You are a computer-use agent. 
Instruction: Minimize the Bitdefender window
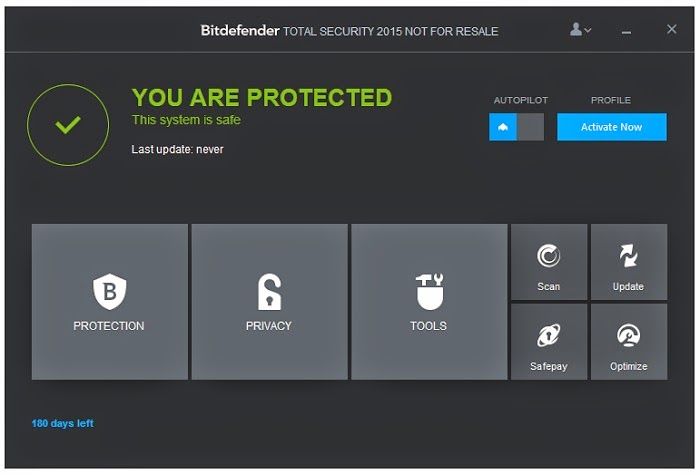(x=627, y=31)
